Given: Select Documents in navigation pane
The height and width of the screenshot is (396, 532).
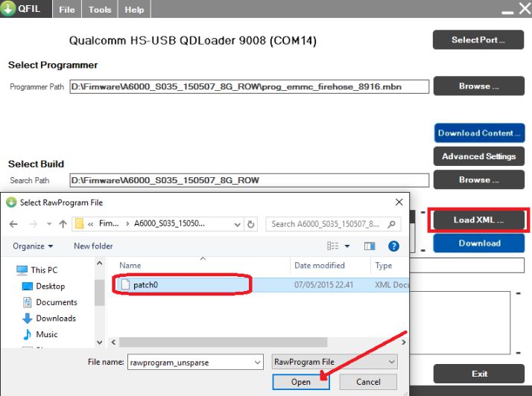Looking at the screenshot, I should point(49,302).
